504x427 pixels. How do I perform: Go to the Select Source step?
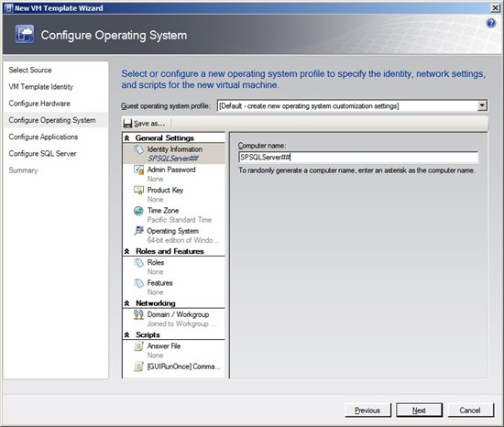click(30, 70)
